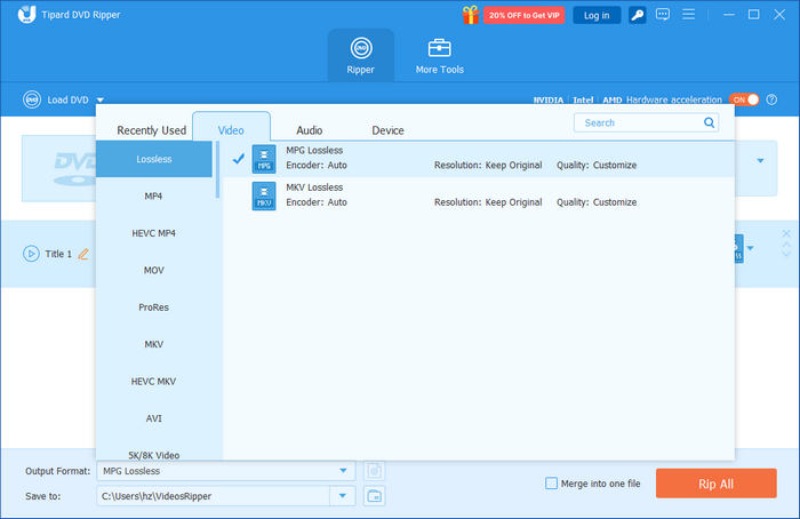This screenshot has width=800, height=519.
Task: Click the MPG Lossless format icon
Action: 264,159
